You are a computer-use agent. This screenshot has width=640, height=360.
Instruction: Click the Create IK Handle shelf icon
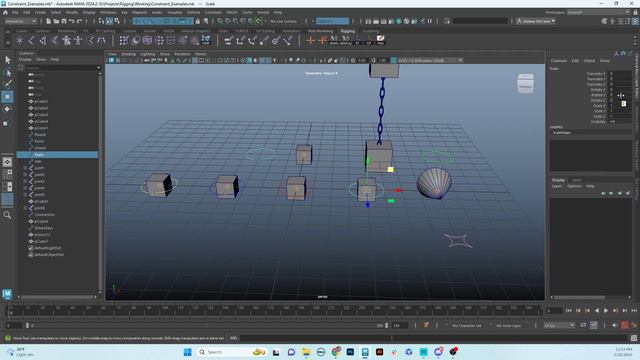point(43,40)
